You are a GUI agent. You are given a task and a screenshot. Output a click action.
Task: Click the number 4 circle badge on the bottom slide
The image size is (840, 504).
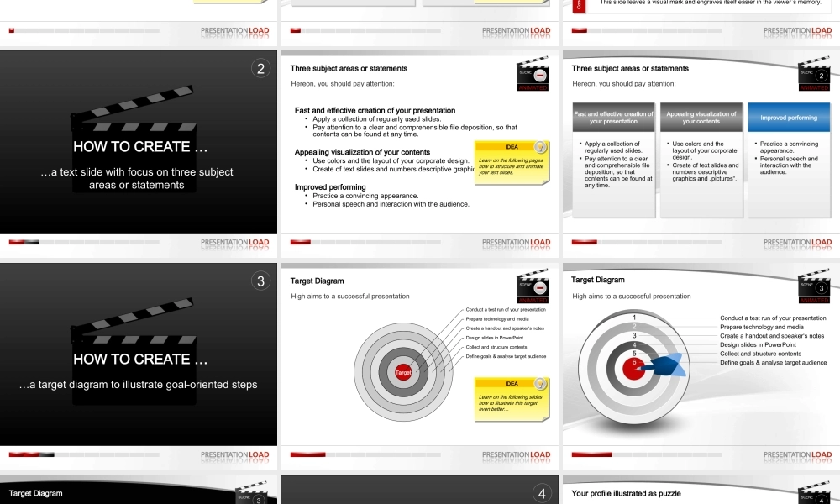click(x=543, y=493)
